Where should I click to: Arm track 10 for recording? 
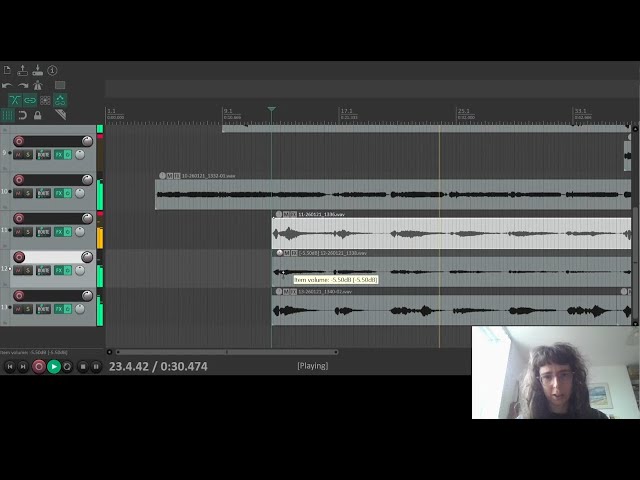click(x=19, y=180)
